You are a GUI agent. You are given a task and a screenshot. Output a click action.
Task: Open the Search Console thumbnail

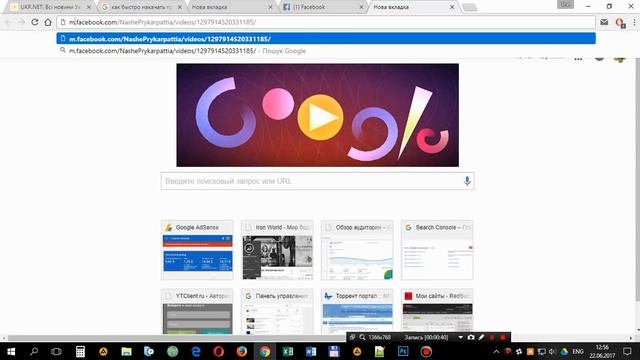(x=437, y=250)
